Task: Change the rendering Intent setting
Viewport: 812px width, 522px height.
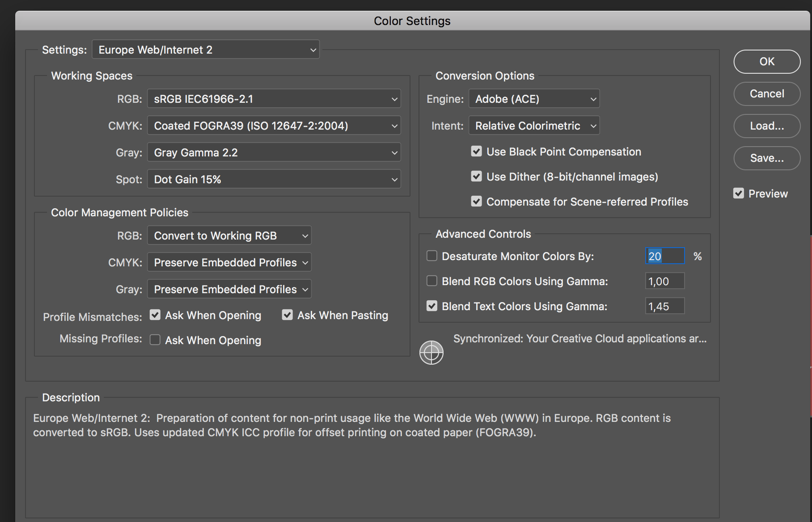Action: click(x=533, y=126)
